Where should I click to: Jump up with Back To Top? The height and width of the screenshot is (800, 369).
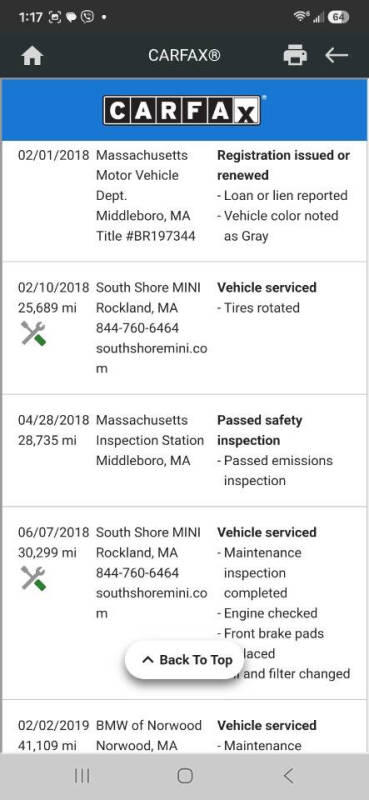(184, 660)
